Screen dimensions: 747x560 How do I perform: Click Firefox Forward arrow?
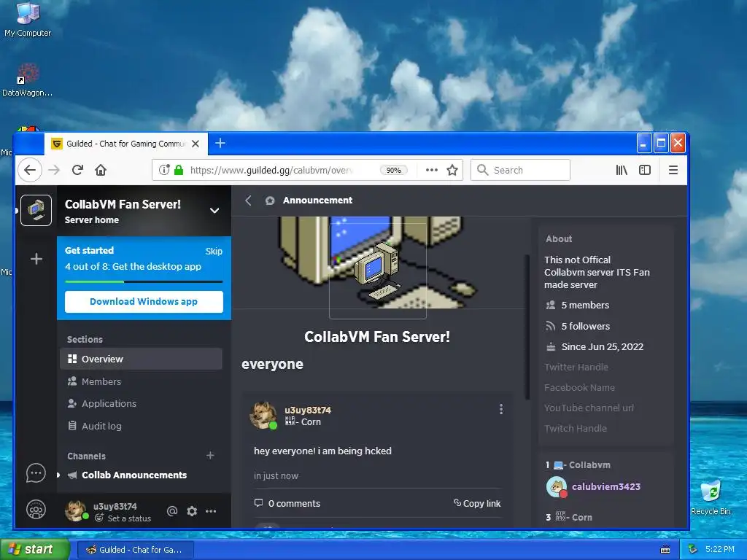click(54, 170)
